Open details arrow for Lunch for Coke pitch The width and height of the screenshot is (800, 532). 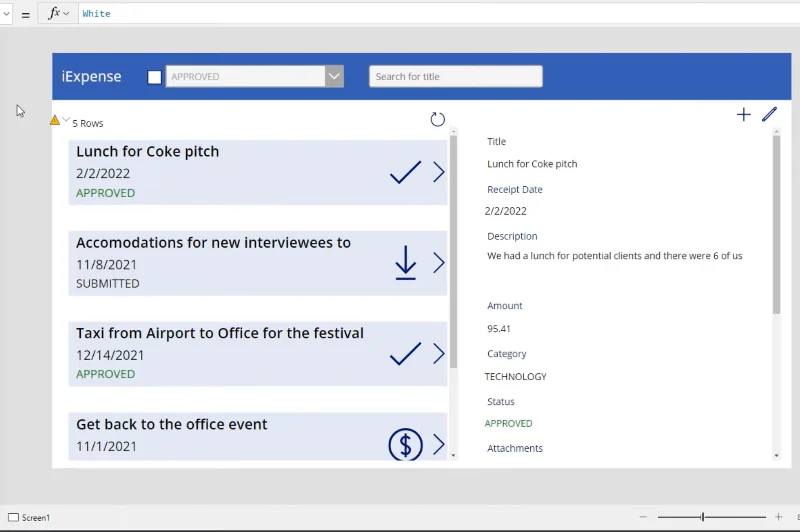pyautogui.click(x=439, y=172)
